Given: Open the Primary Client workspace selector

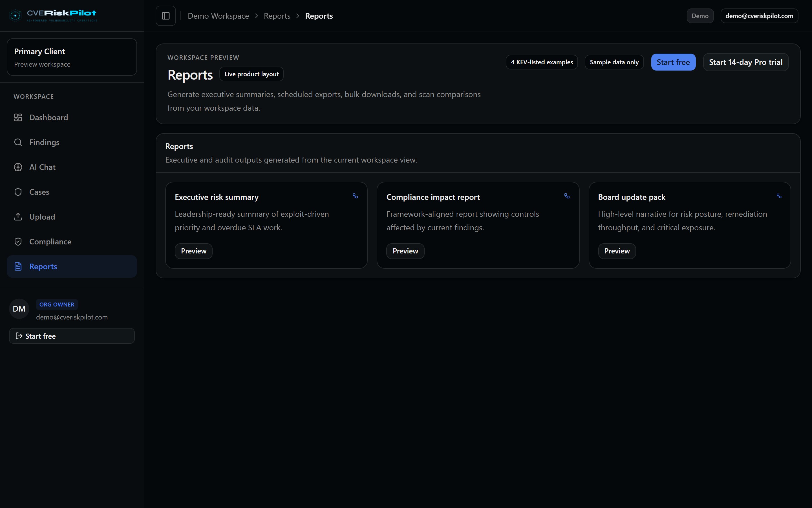Looking at the screenshot, I should 72,57.
